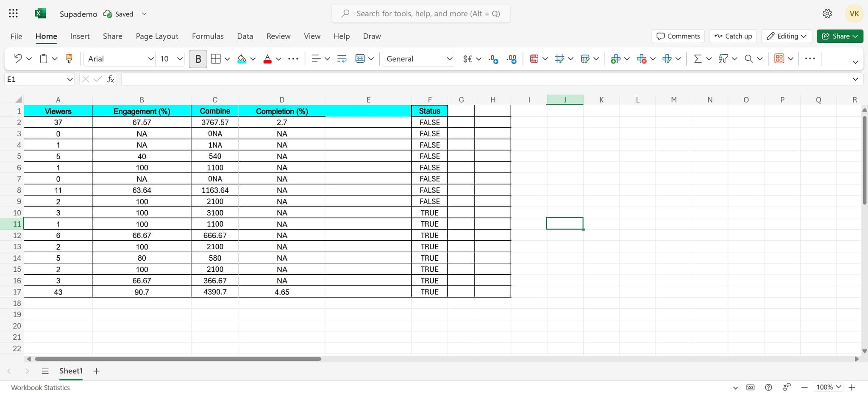Open the Formulas ribbon tab
Image resolution: width=868 pixels, height=393 pixels.
pos(208,36)
